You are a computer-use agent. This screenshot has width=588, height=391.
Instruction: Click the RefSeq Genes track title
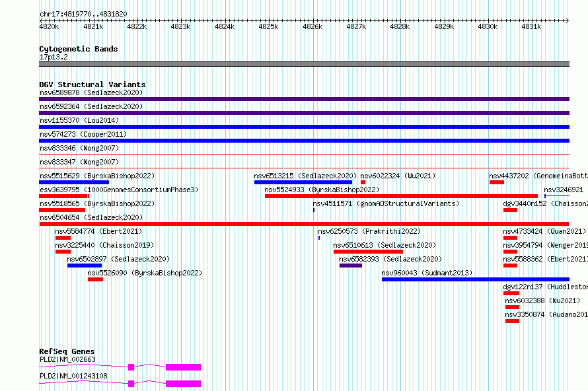coord(67,351)
